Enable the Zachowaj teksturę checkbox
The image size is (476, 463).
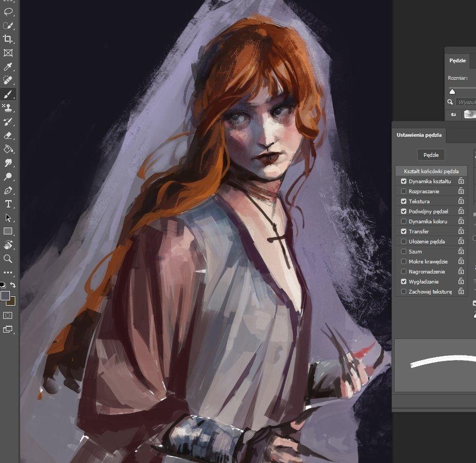click(x=404, y=291)
